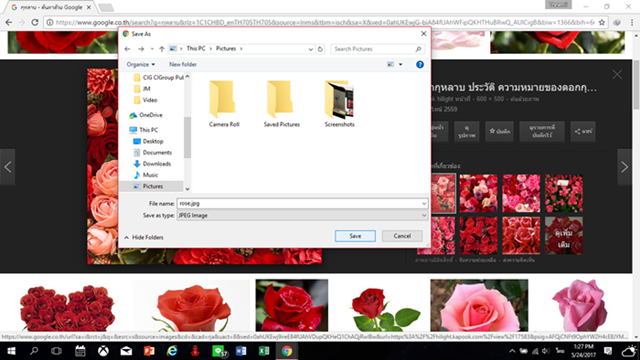Click Pictures in the address breadcrumb
Screen dimensions: 640x360
pos(226,49)
